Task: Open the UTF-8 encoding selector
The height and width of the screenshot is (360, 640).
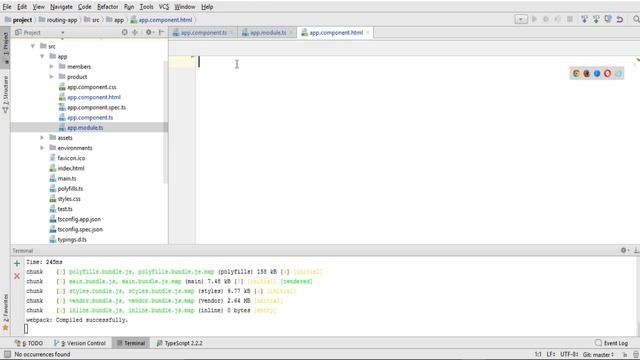Action: pyautogui.click(x=569, y=354)
